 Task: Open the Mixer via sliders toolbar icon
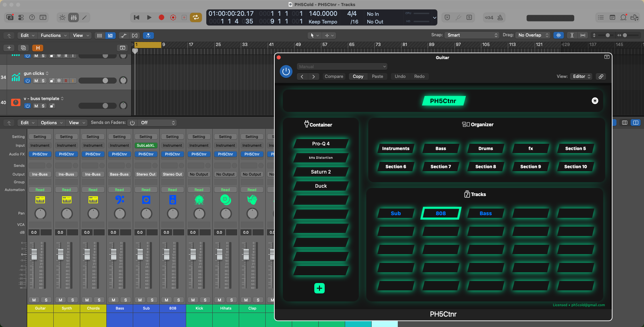pos(74,17)
